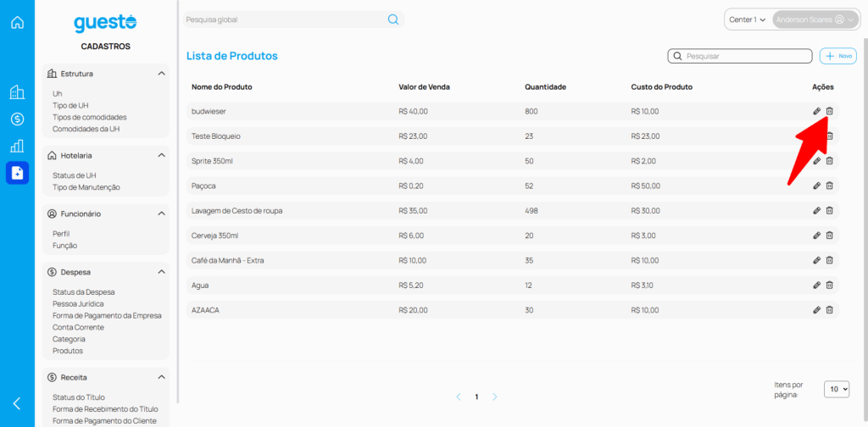
Task: Collapse the Estrutura section
Action: click(x=161, y=74)
